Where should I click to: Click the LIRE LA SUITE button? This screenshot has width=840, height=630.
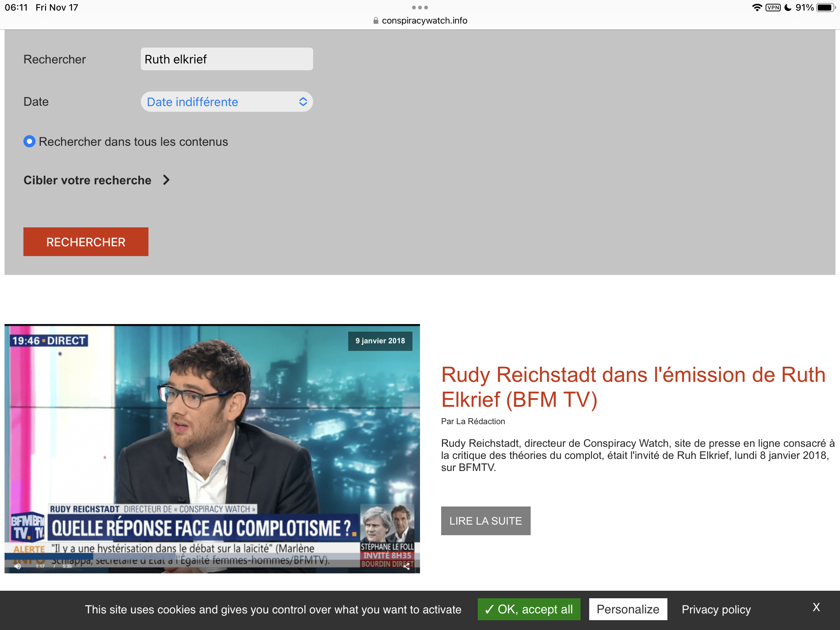pos(486,520)
